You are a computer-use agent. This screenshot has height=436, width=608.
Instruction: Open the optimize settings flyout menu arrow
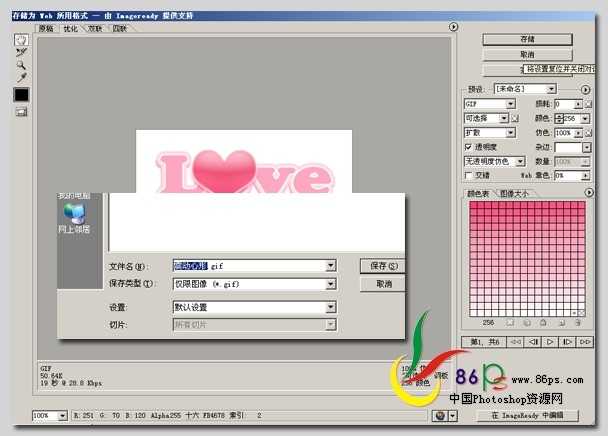[585, 90]
